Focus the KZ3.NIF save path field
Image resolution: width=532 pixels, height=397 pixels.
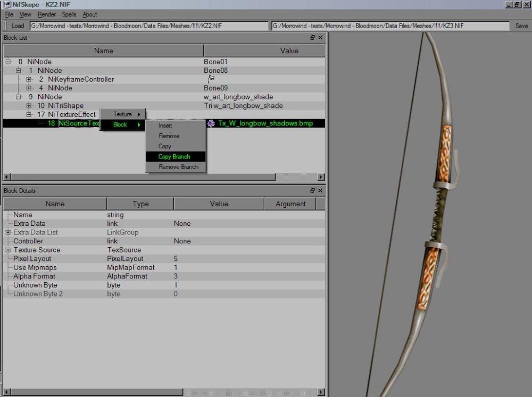[390, 26]
